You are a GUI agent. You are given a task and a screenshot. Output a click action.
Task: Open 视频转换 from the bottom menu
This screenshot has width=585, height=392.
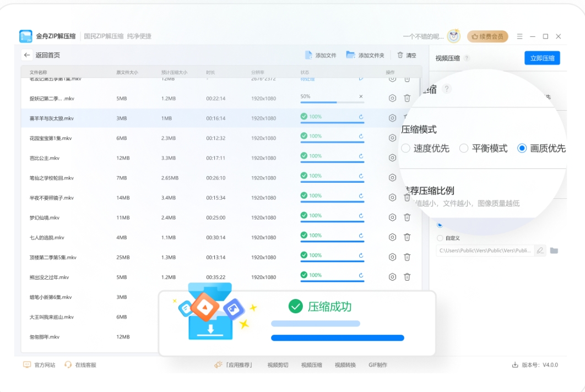345,364
